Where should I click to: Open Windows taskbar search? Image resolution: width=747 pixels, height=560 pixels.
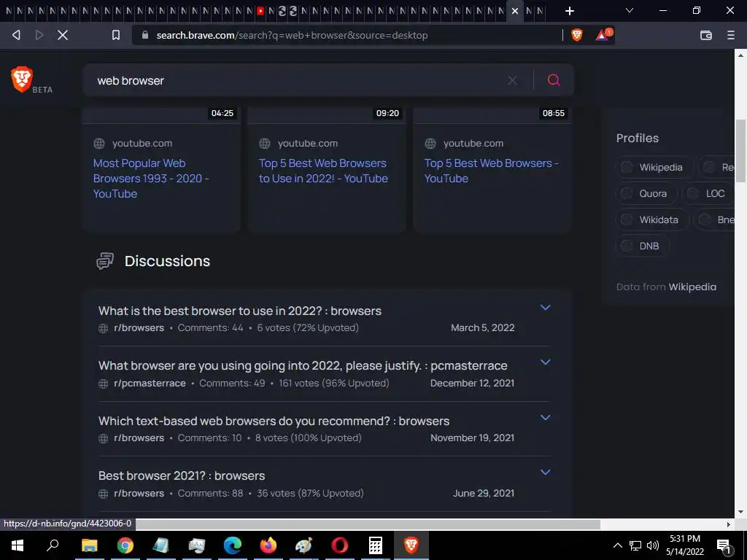(53, 545)
